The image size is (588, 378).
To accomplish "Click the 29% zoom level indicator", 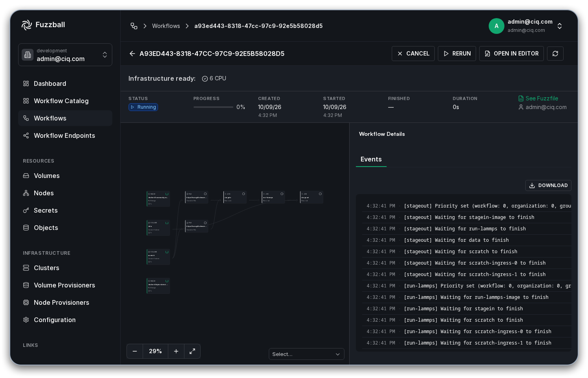I will point(155,351).
